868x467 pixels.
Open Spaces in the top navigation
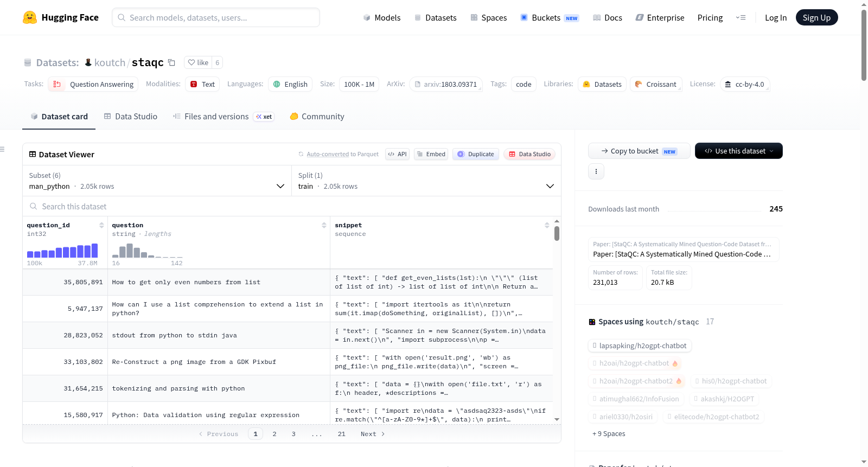(488, 17)
